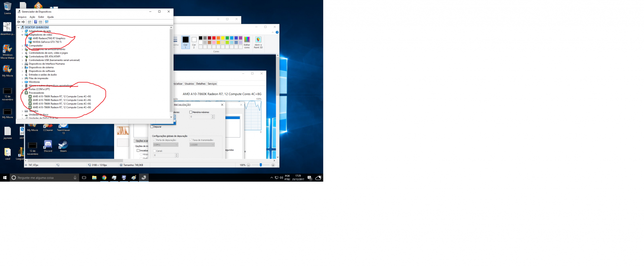Click the Paint zoom slider handle

(261, 165)
